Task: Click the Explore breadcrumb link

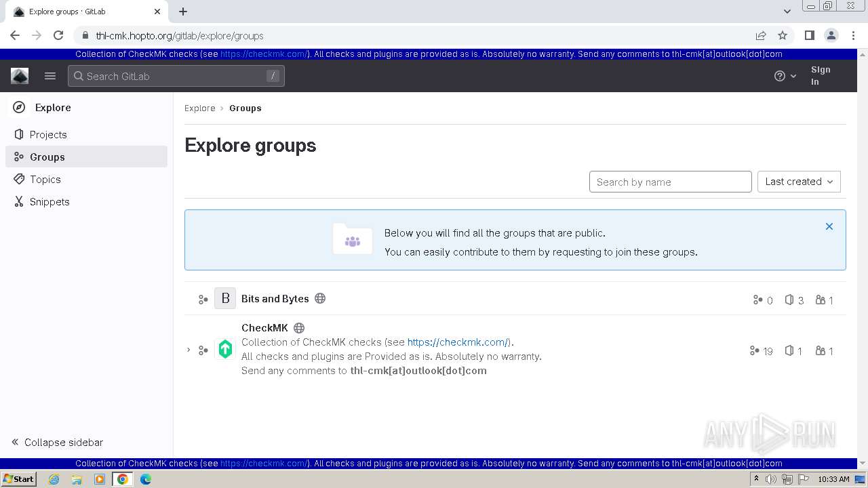Action: (200, 108)
